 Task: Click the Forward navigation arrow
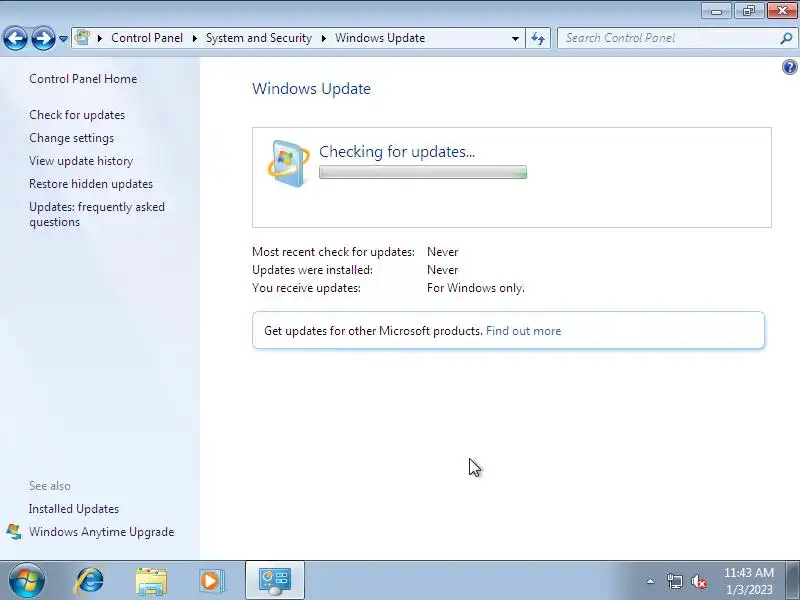pyautogui.click(x=43, y=38)
